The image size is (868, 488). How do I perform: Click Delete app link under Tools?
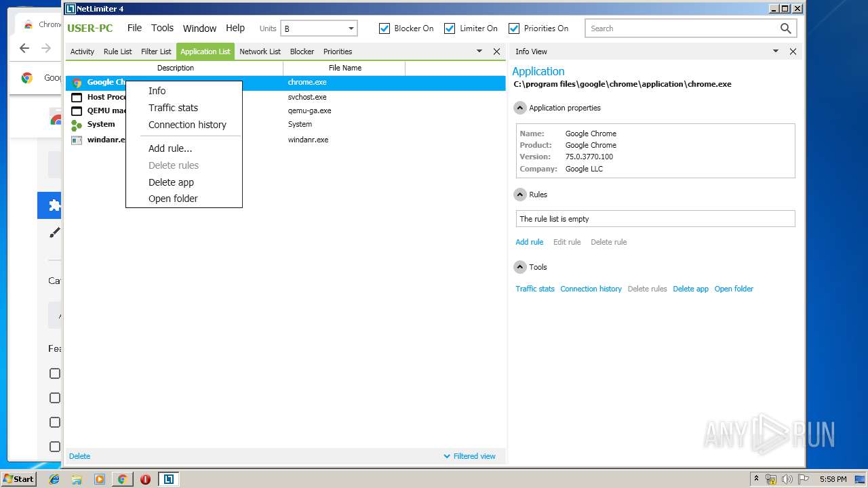click(690, 289)
